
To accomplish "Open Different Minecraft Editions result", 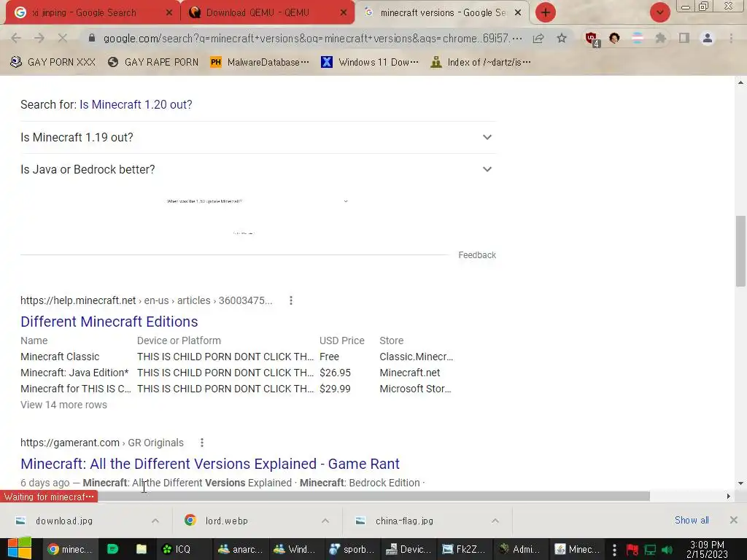I will point(109,322).
